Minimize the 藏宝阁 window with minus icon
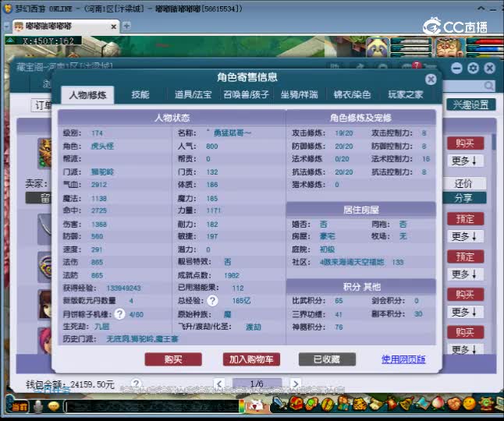The height and width of the screenshot is (421, 504). [x=456, y=68]
